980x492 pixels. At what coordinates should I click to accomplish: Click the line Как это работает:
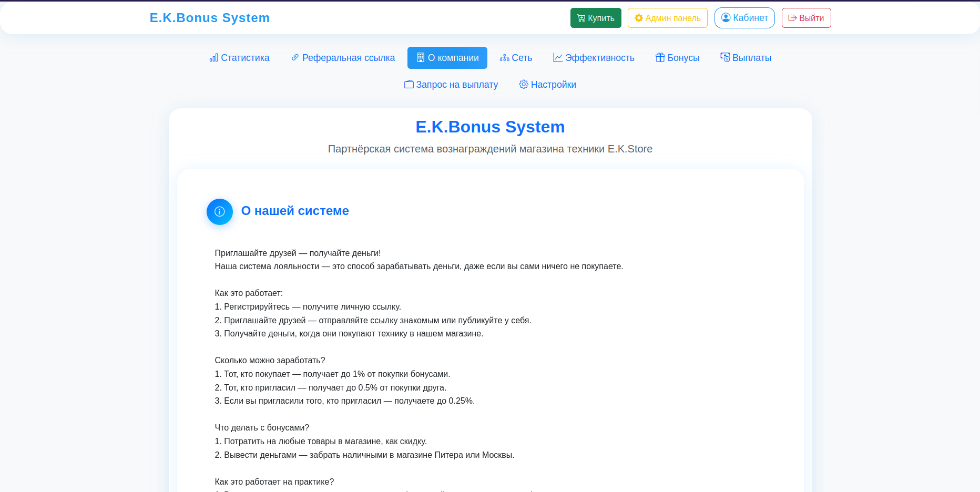pos(249,293)
